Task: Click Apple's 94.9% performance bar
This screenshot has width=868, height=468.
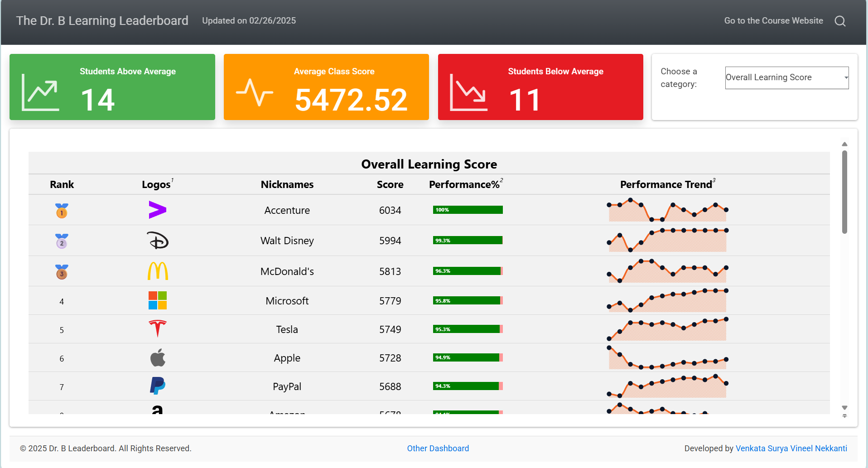Action: click(x=468, y=357)
